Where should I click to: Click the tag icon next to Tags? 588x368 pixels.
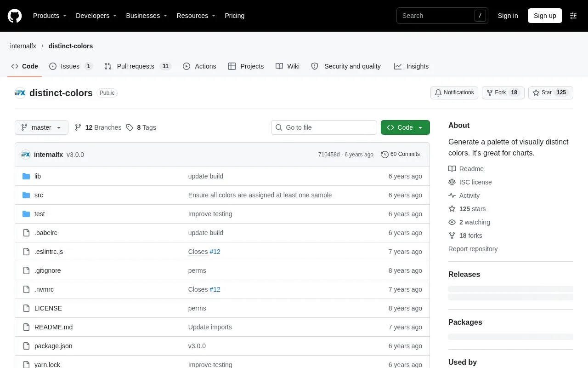pyautogui.click(x=130, y=127)
